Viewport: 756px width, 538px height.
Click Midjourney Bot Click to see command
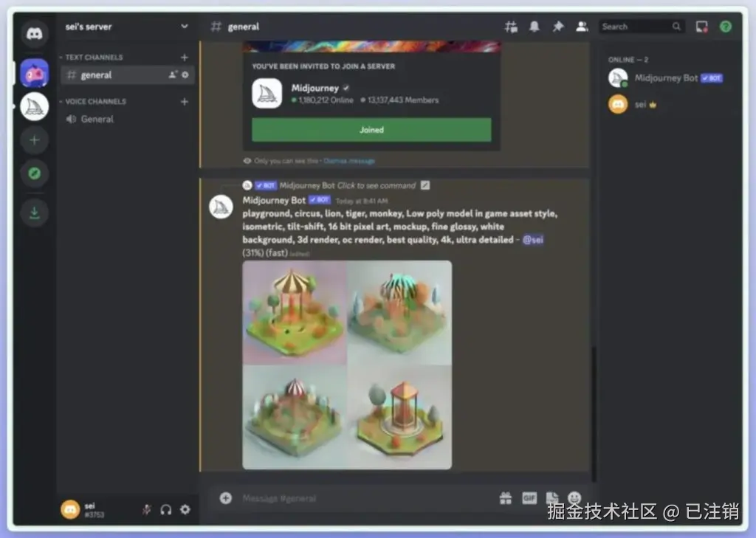(x=347, y=185)
